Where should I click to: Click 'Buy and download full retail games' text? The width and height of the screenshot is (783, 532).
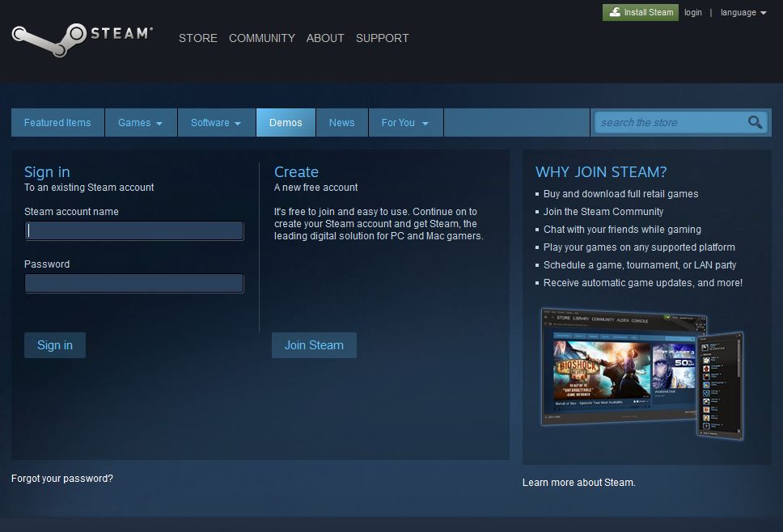(620, 193)
